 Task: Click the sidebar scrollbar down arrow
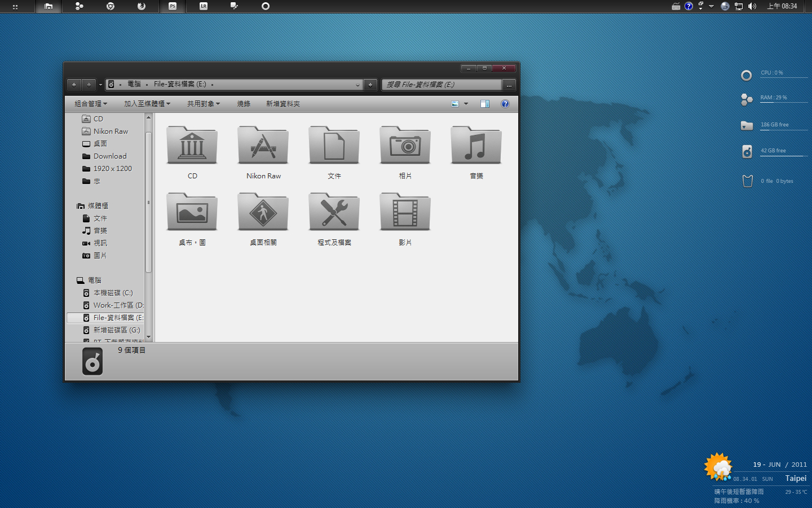149,337
